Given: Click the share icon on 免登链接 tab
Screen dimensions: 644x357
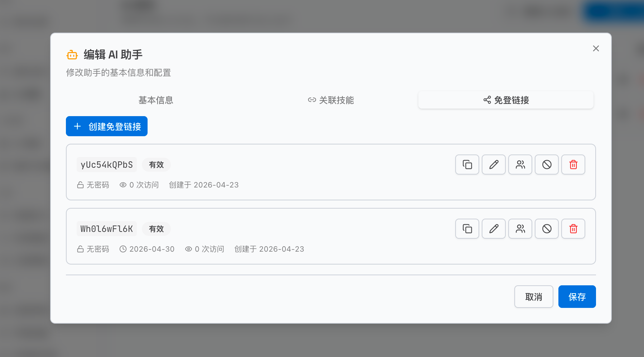Looking at the screenshot, I should coord(486,100).
